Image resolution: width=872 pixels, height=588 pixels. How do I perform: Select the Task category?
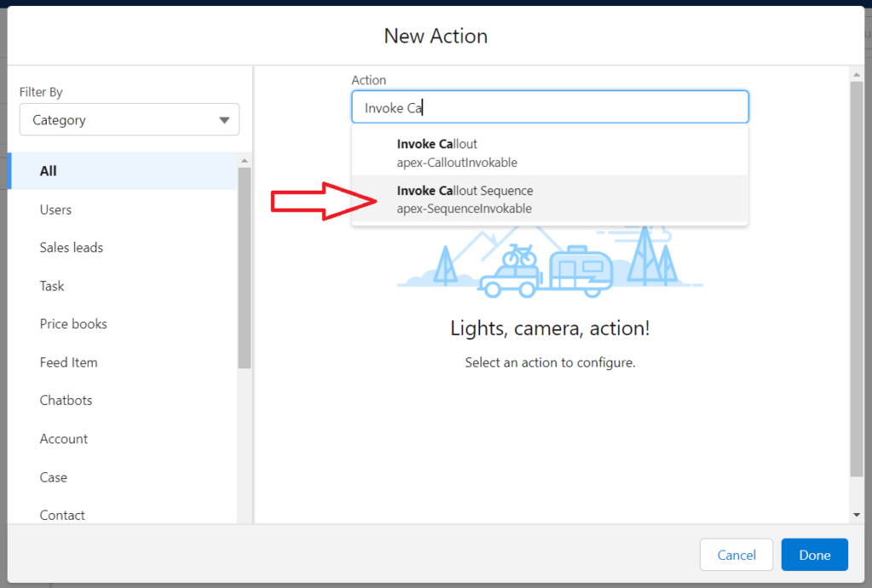point(52,286)
